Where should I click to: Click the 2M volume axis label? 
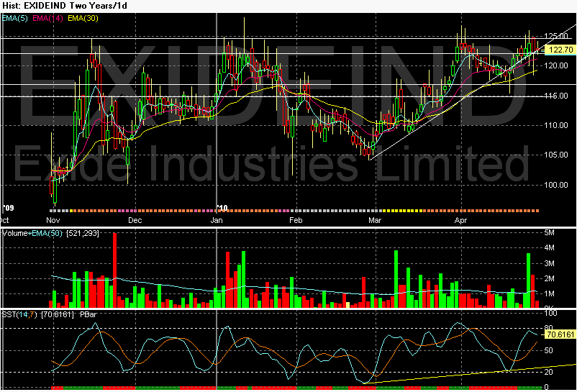coord(549,278)
